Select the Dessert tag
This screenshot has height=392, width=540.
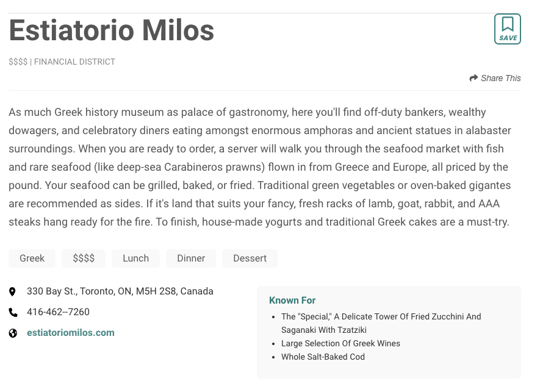click(250, 258)
